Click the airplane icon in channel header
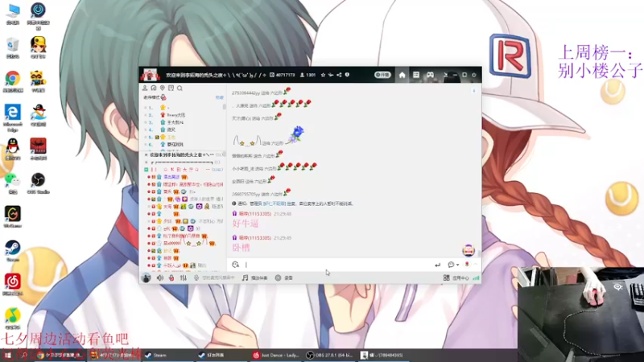 (x=331, y=75)
